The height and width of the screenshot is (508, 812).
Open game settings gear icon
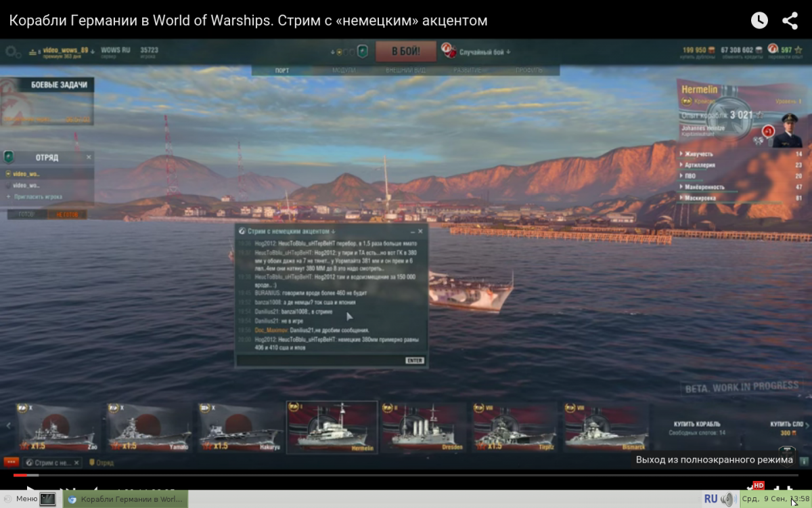click(13, 51)
